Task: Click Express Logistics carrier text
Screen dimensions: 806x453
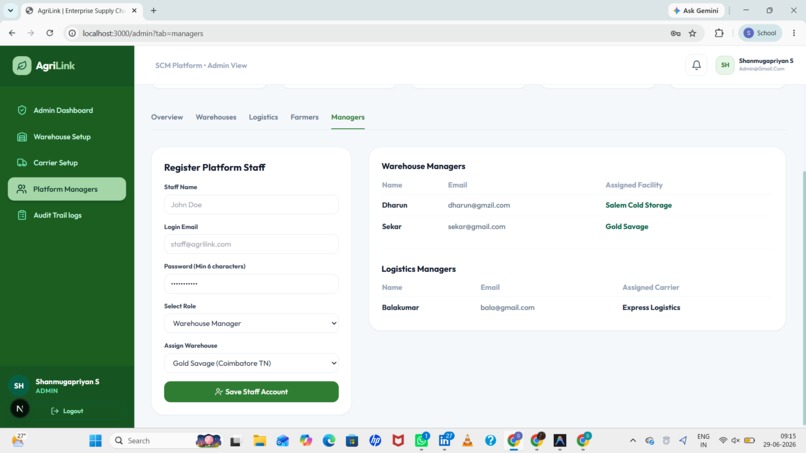Action: [651, 307]
